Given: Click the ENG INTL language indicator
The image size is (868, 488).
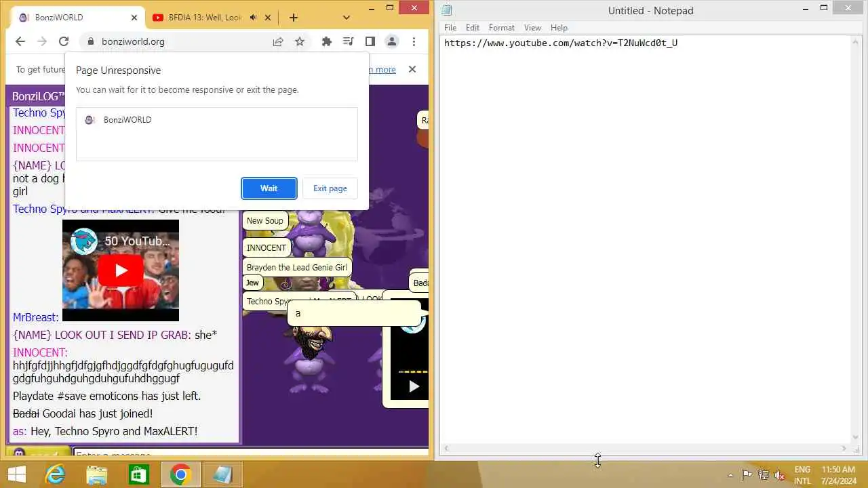Looking at the screenshot, I should [x=802, y=474].
